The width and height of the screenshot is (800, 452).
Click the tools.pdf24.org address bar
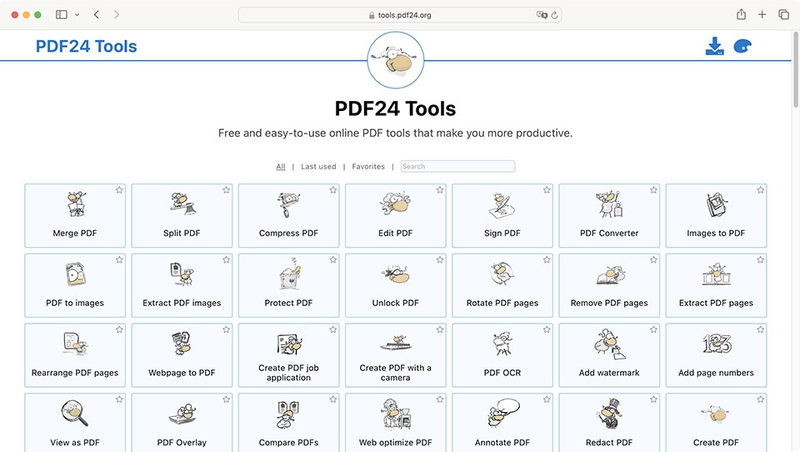(x=400, y=15)
